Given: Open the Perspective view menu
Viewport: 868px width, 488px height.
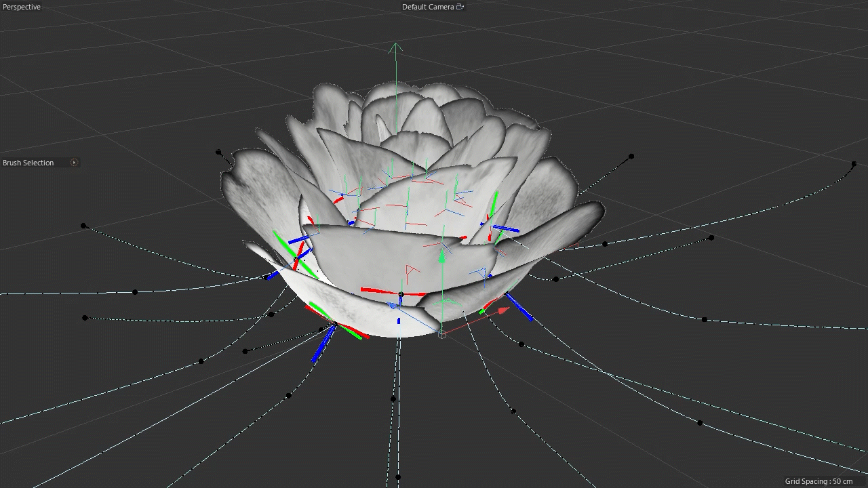Looking at the screenshot, I should click(22, 7).
